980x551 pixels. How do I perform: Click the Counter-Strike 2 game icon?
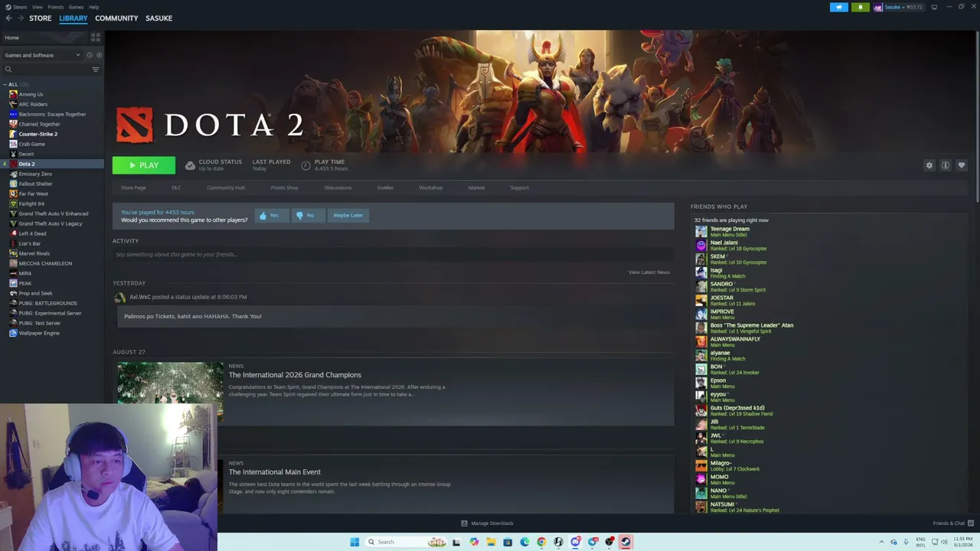[13, 134]
